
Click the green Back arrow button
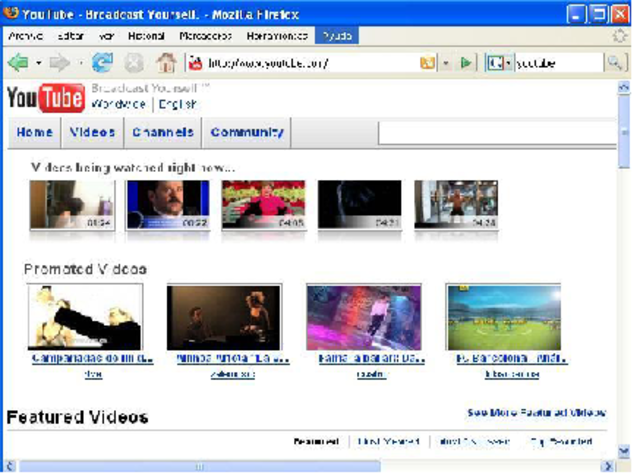tap(18, 63)
